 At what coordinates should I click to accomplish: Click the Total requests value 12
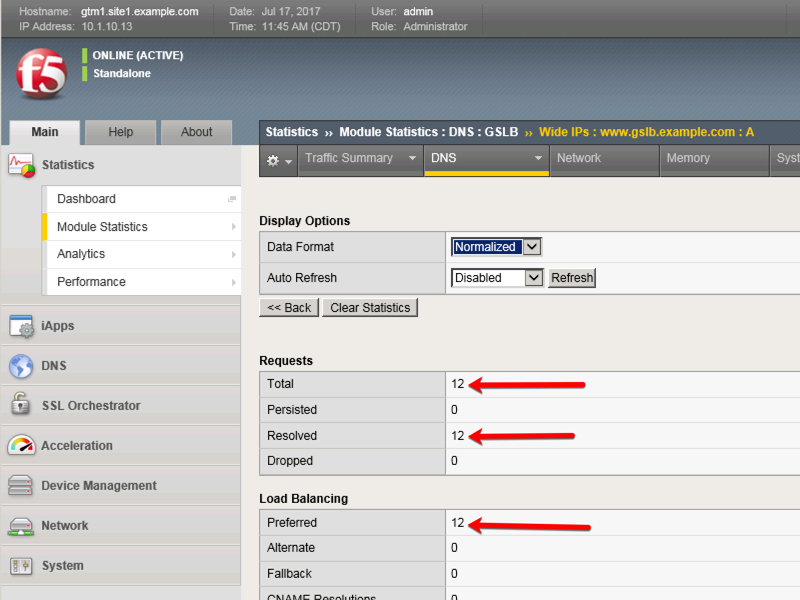[458, 384]
